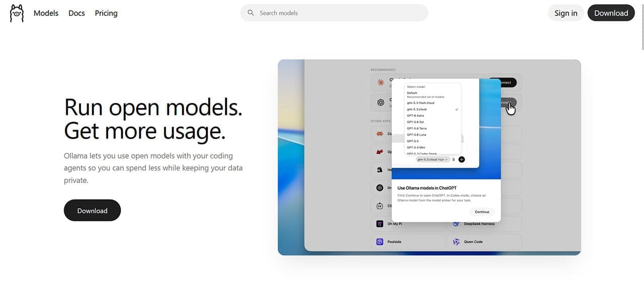
Task: Choose GPT-5.6 Luna in model list
Action: tap(416, 135)
